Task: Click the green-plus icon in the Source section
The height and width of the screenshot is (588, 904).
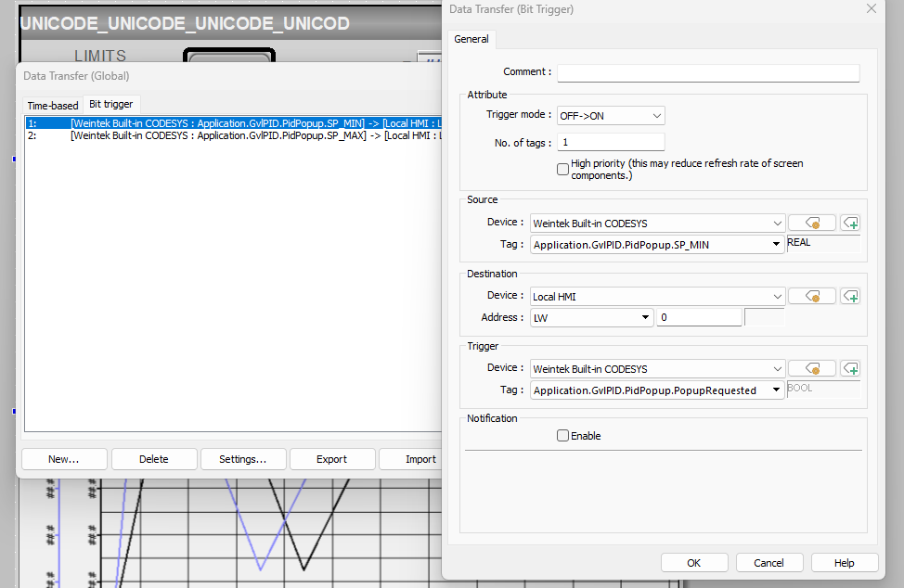Action: coord(850,223)
